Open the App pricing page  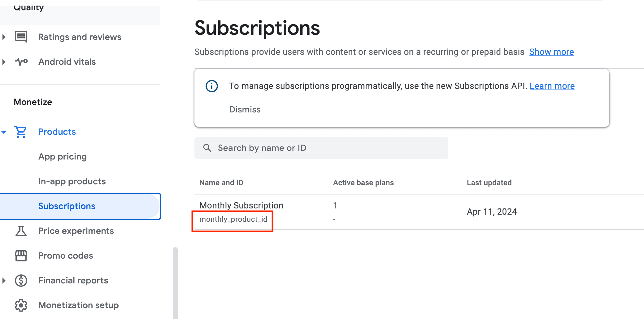click(63, 156)
